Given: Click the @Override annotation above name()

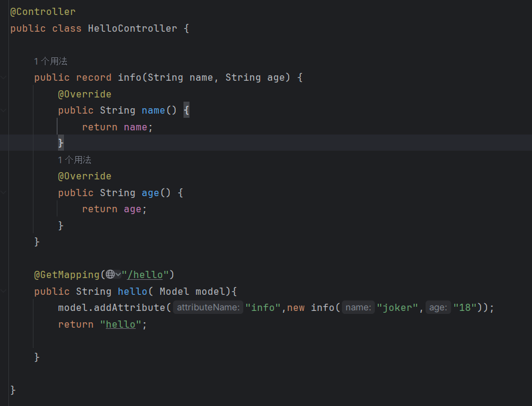Looking at the screenshot, I should [84, 94].
